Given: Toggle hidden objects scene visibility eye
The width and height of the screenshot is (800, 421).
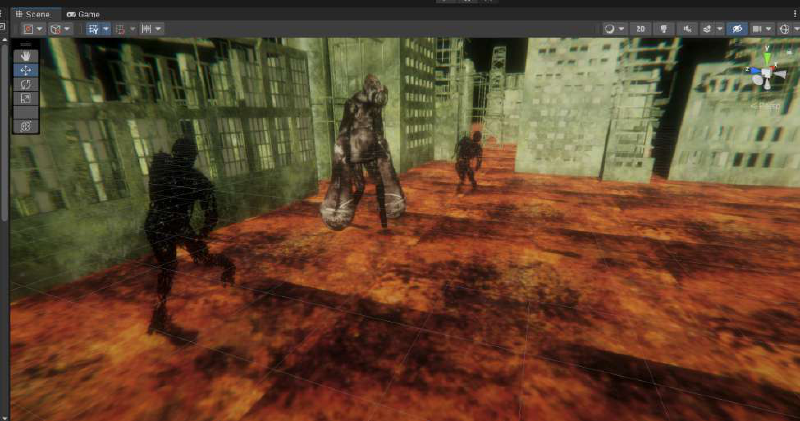Looking at the screenshot, I should pos(736,29).
